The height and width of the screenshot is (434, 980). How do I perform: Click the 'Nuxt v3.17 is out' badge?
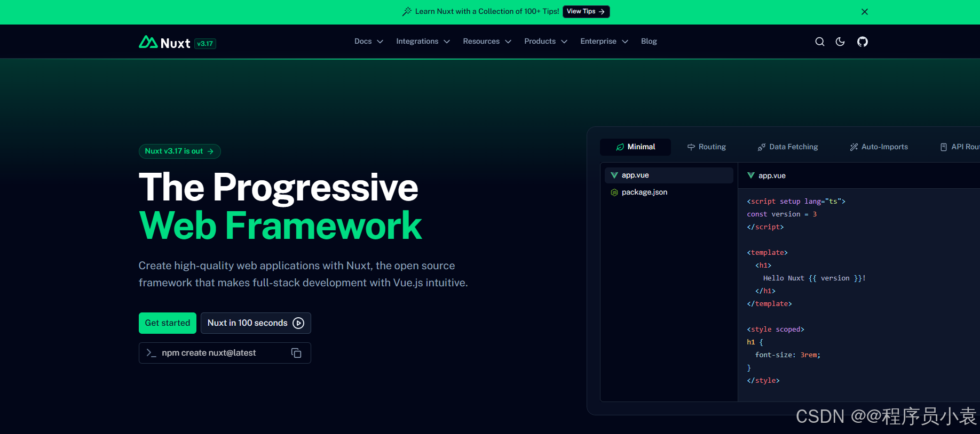click(x=179, y=151)
